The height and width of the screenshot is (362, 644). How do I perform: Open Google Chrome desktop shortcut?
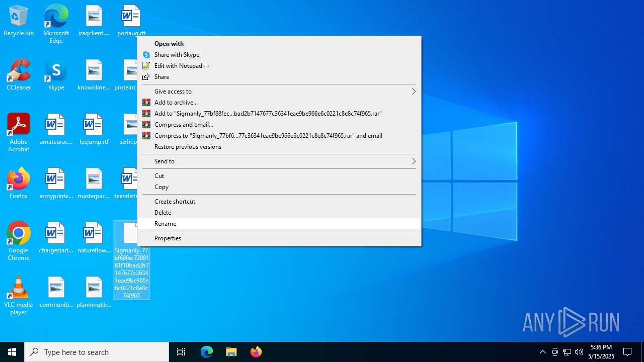[x=19, y=241]
